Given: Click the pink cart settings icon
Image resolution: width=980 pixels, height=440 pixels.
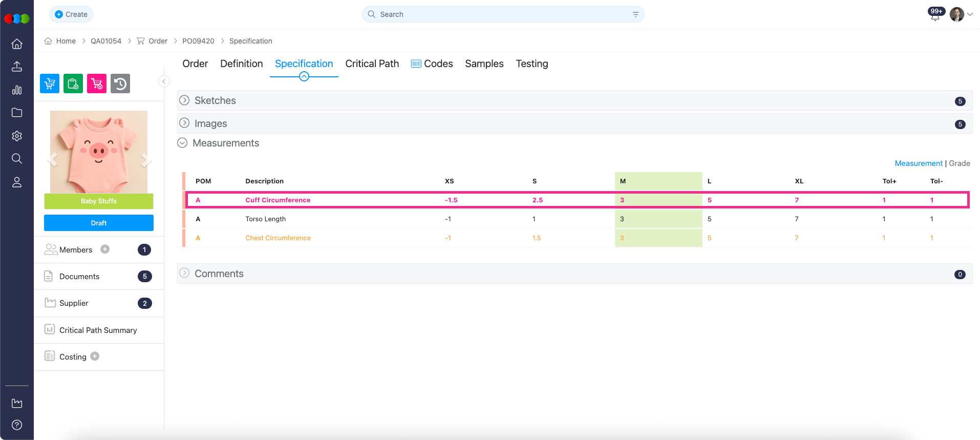Looking at the screenshot, I should click(97, 83).
